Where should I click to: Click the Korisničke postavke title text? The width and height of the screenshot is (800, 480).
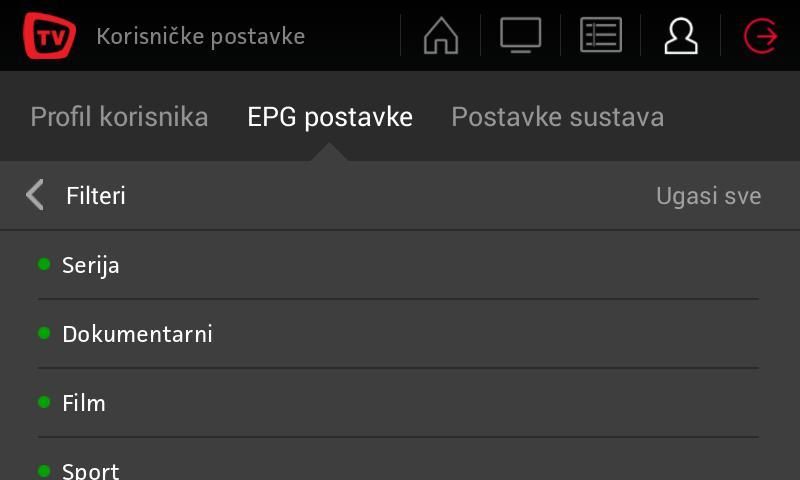[x=200, y=37]
